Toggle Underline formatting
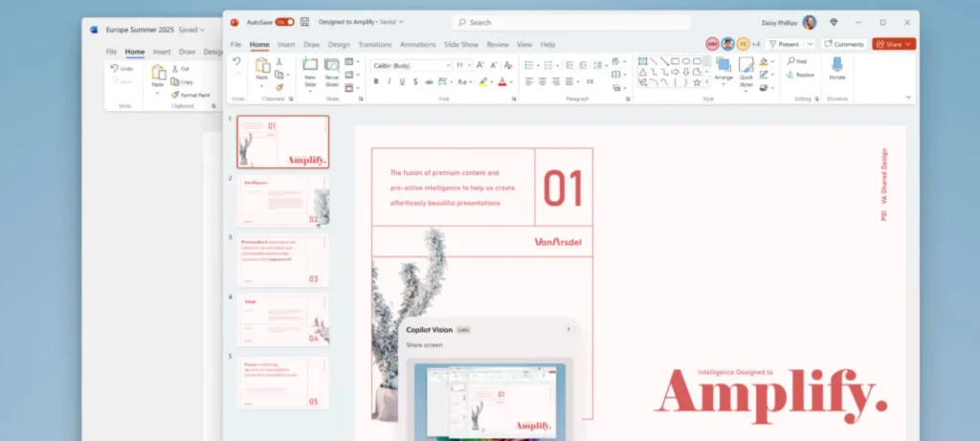Viewport: 980px width, 441px height. tap(402, 82)
